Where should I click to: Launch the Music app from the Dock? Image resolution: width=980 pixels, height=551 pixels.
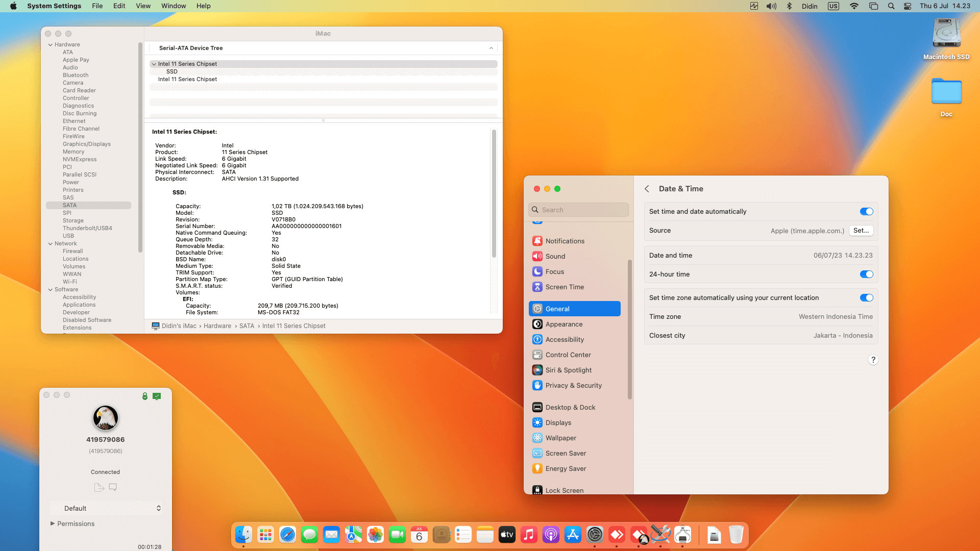[529, 535]
